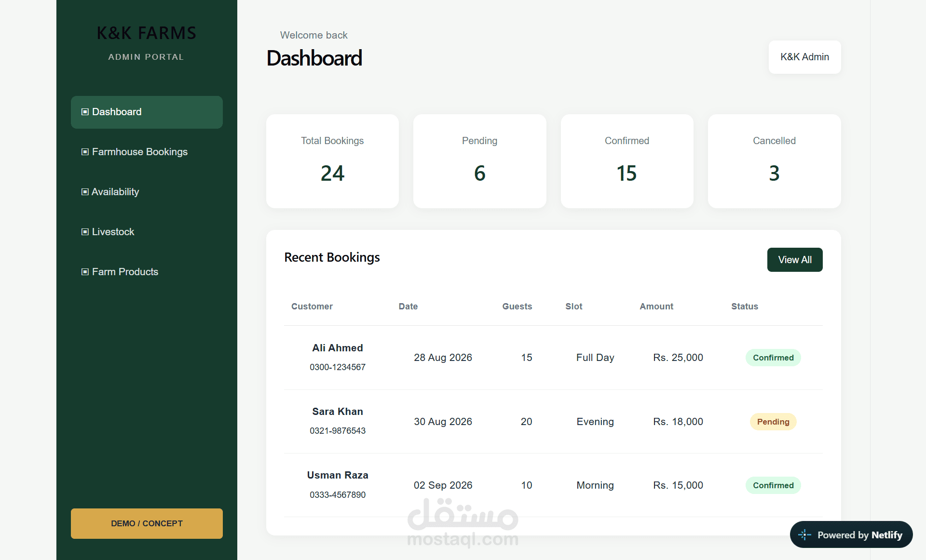Viewport: 926px width, 560px height.
Task: Click the Status column header
Action: point(745,307)
